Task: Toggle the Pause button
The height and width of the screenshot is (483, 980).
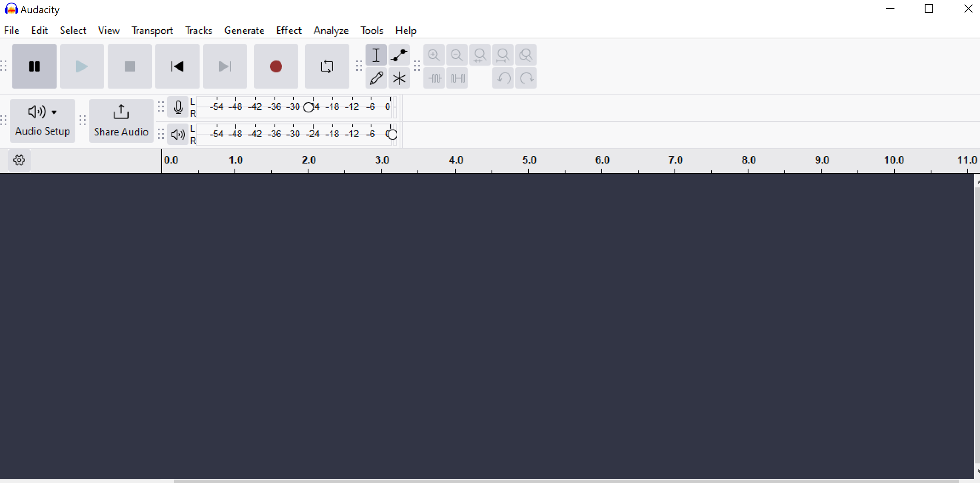Action: 34,66
